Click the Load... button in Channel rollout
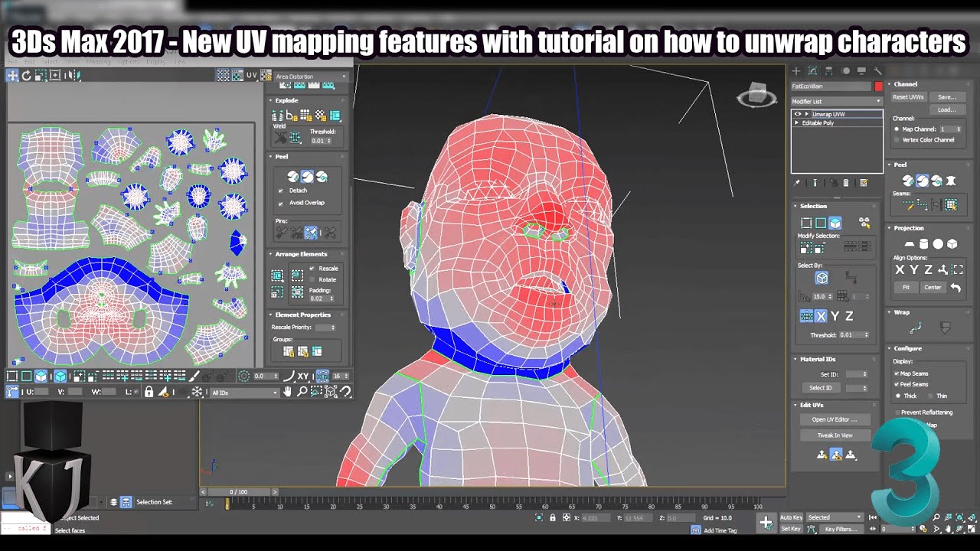The image size is (980, 551). 947,109
